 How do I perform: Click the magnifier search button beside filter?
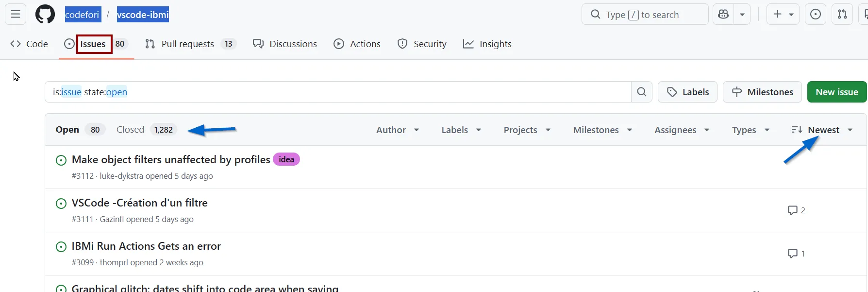click(x=641, y=92)
